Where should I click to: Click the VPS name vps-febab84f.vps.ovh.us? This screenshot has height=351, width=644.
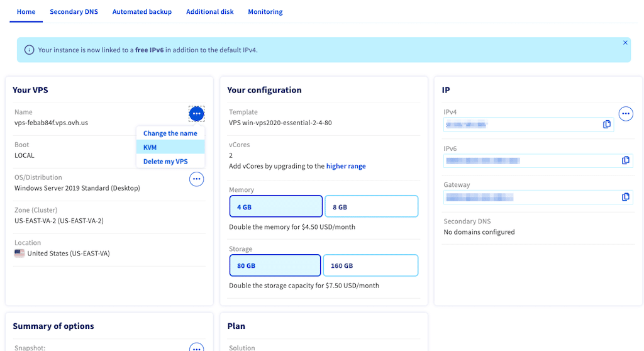(x=52, y=123)
